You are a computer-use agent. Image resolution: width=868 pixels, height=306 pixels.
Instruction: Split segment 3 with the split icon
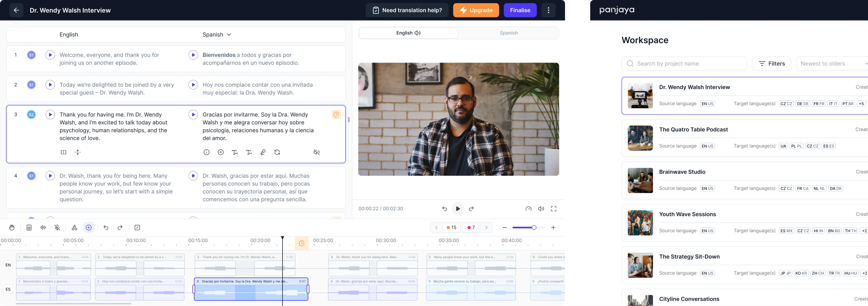coord(63,152)
